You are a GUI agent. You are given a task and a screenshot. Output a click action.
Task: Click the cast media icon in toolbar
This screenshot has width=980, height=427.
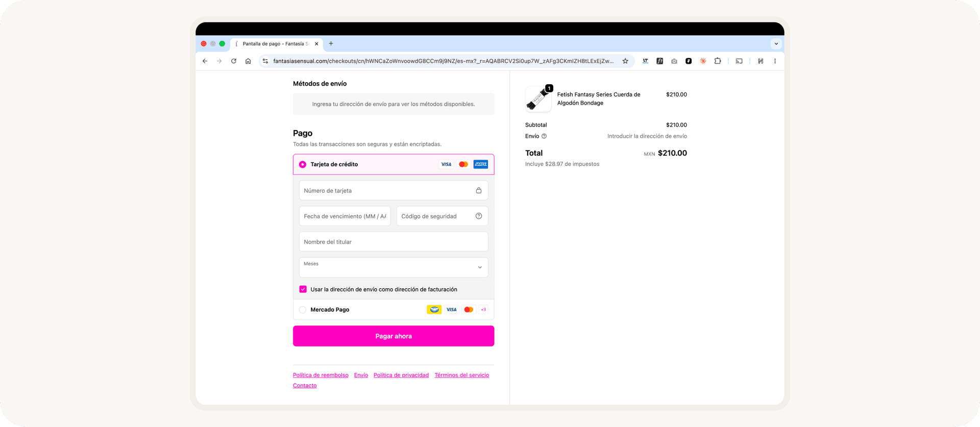pyautogui.click(x=739, y=61)
